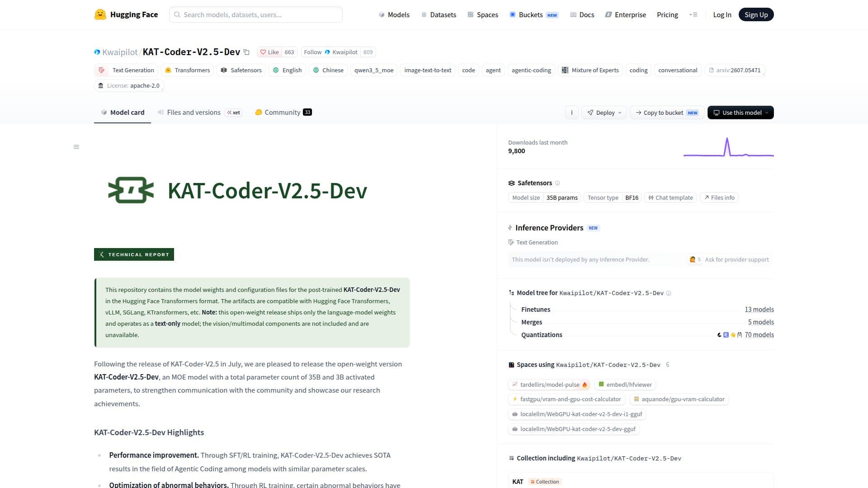Image resolution: width=868 pixels, height=488 pixels.
Task: Open the Technical Report badge
Action: tap(134, 254)
